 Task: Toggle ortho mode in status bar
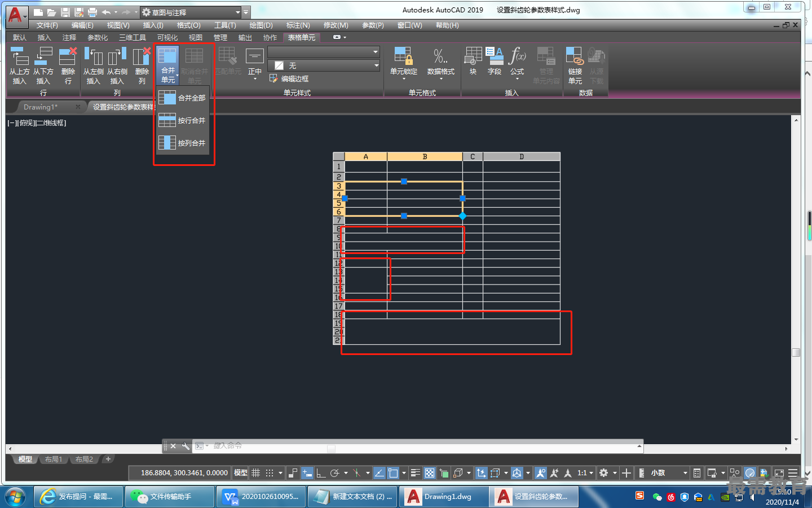tap(321, 473)
